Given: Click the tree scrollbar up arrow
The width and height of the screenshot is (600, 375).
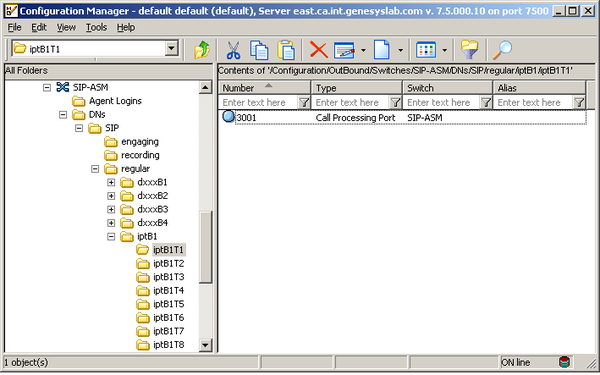Looking at the screenshot, I should click(x=205, y=88).
